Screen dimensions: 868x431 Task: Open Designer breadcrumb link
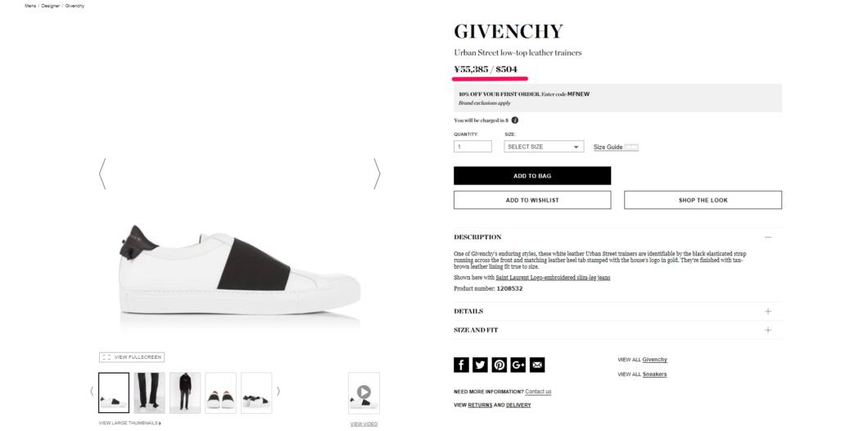[x=51, y=6]
